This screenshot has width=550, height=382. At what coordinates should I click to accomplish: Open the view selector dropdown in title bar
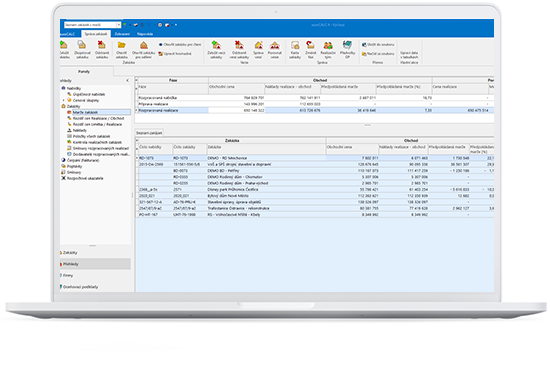(x=118, y=25)
